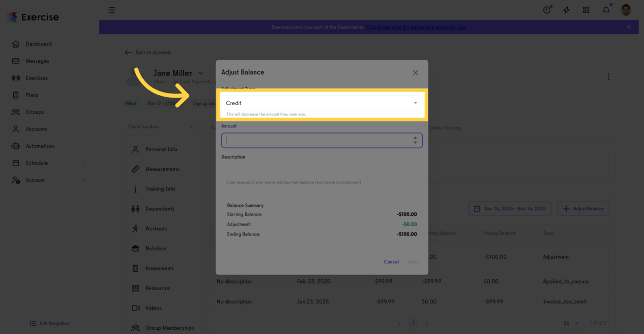Click the lightning bolt quick actions icon
Viewport: 644px width, 334px height.
pos(566,9)
